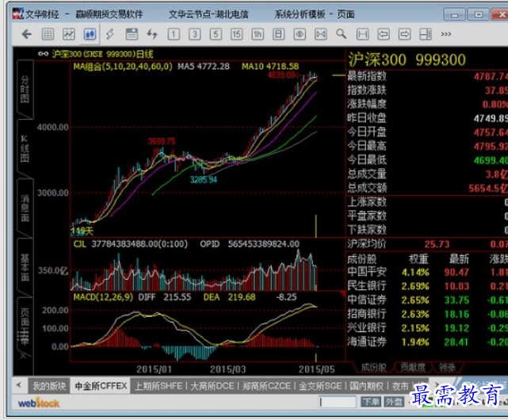Select the 中国平安 constituent row
This screenshot has height=420, width=508.
coord(427,272)
